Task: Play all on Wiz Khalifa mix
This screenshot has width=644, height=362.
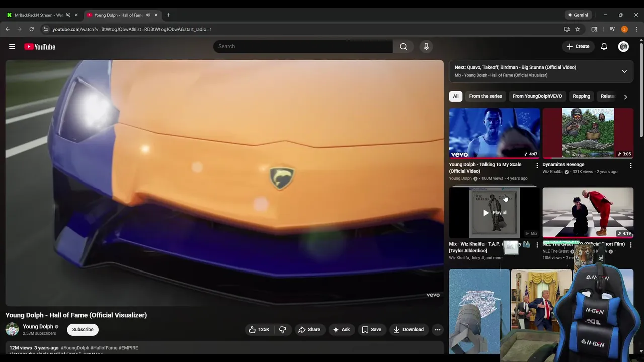Action: [x=495, y=213]
